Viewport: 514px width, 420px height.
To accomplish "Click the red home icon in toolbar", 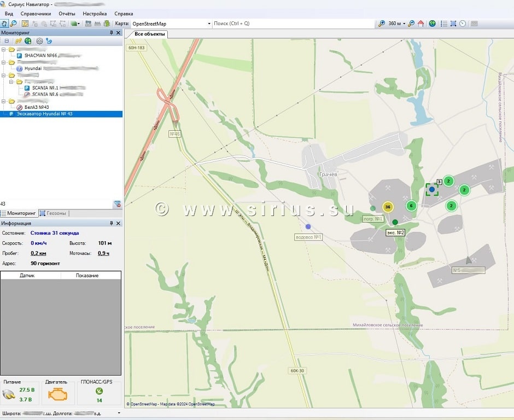I will pos(420,24).
